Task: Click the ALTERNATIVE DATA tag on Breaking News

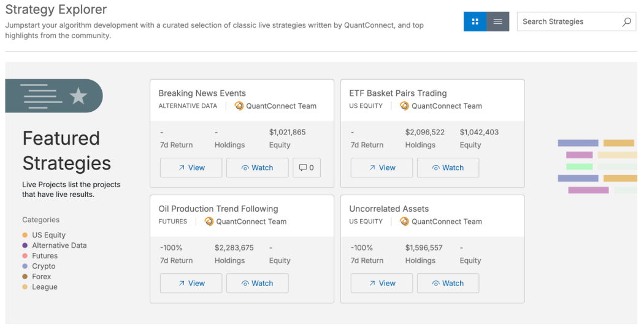Action: [188, 106]
